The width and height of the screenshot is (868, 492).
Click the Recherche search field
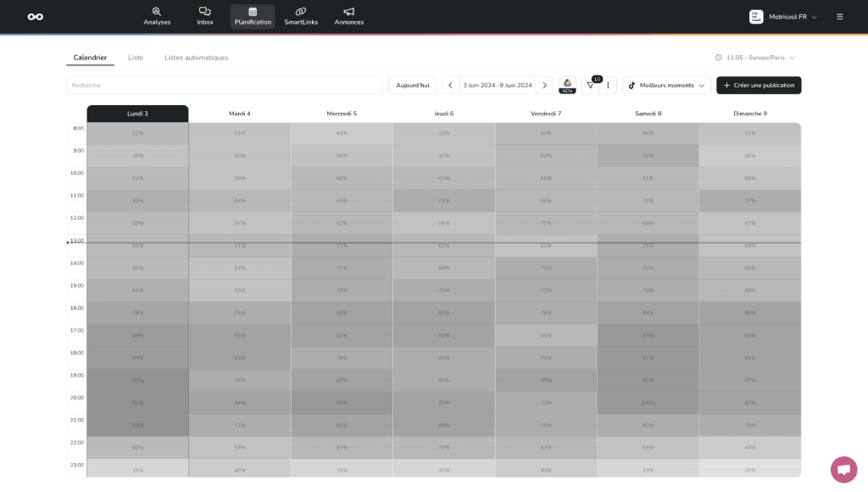pyautogui.click(x=225, y=86)
